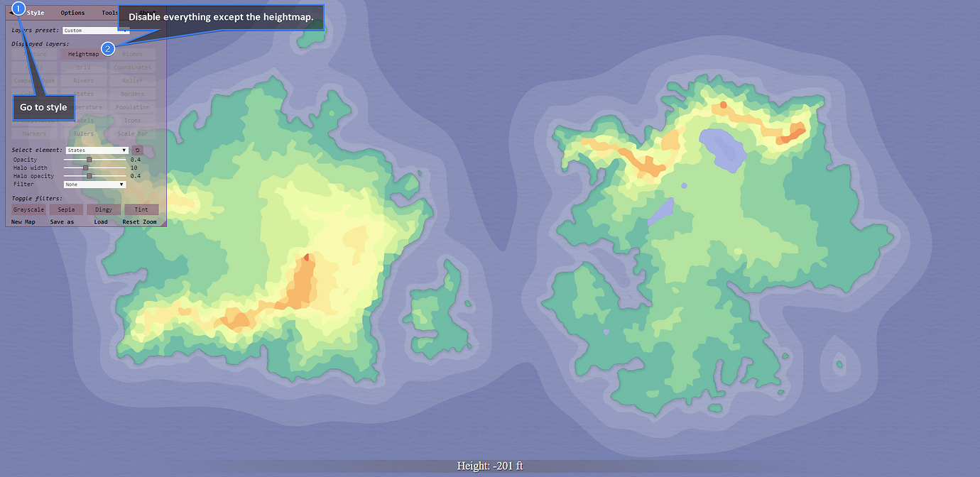The width and height of the screenshot is (980, 477).
Task: Open the Layers preset dropdown
Action: tap(96, 30)
